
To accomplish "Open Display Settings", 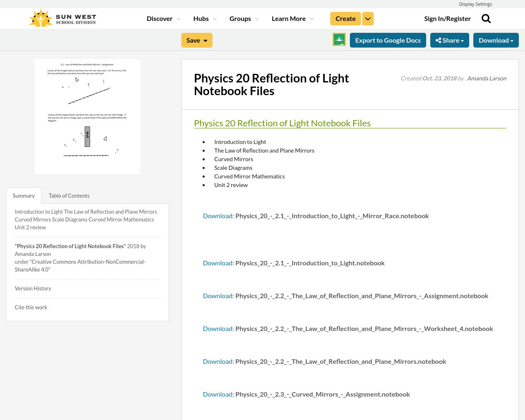I will [475, 4].
